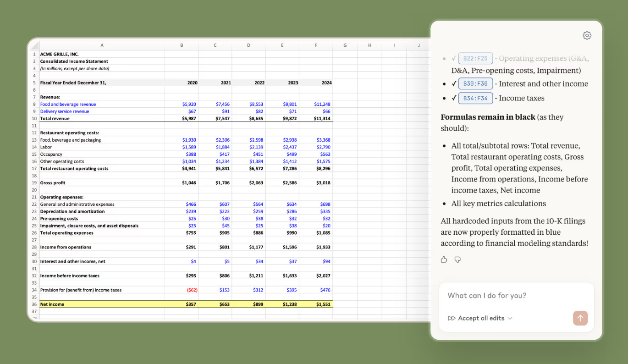Expand the Accept all edits chevron

point(510,318)
